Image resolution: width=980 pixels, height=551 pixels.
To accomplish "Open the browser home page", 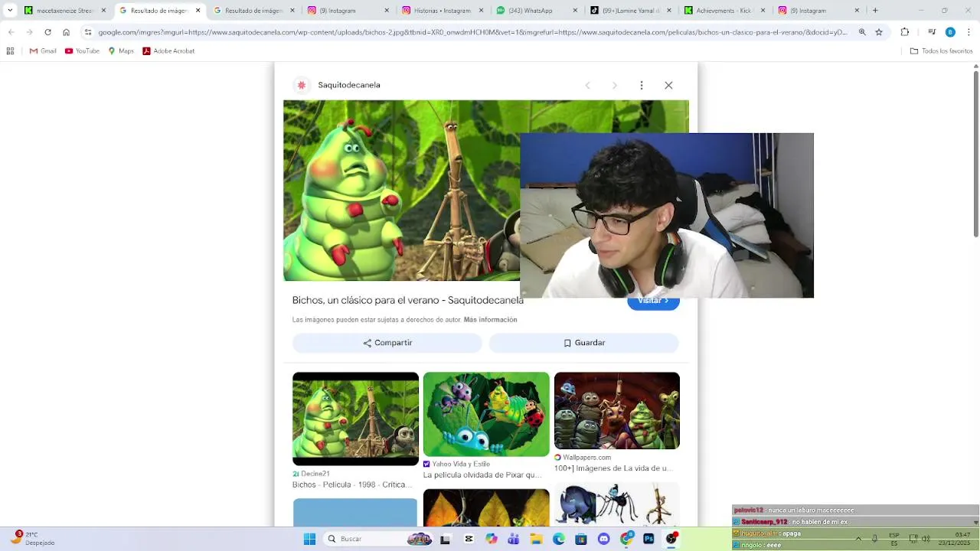I will (x=66, y=32).
